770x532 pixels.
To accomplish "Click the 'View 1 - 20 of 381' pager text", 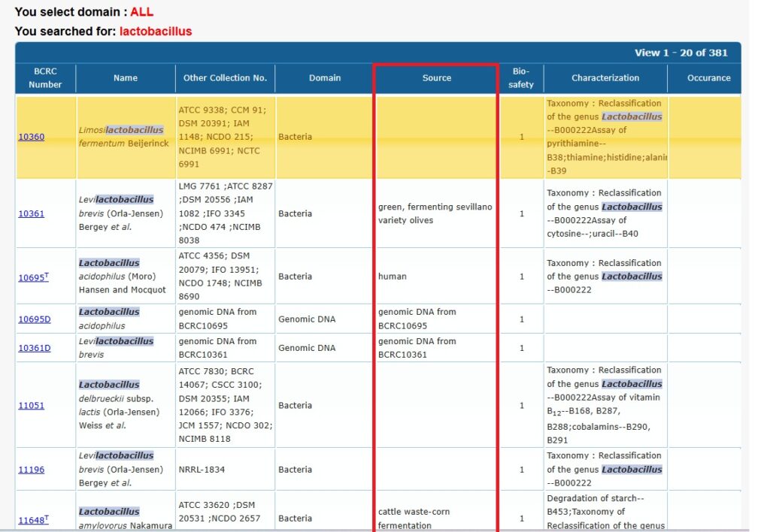I will [681, 53].
